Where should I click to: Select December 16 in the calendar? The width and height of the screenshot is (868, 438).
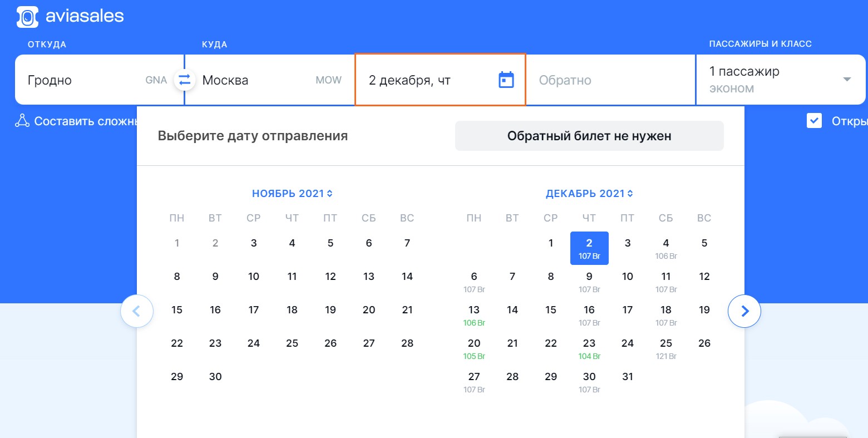pyautogui.click(x=589, y=315)
